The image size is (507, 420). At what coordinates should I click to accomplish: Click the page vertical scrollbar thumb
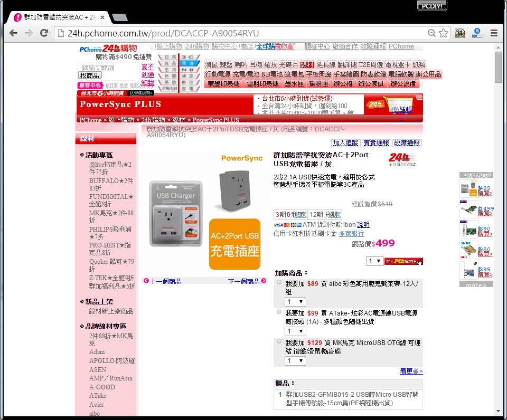coord(498,66)
